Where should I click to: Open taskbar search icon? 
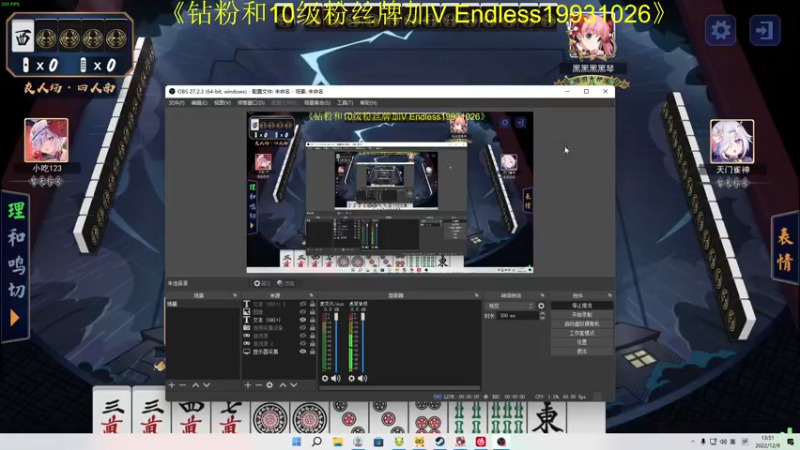point(317,442)
